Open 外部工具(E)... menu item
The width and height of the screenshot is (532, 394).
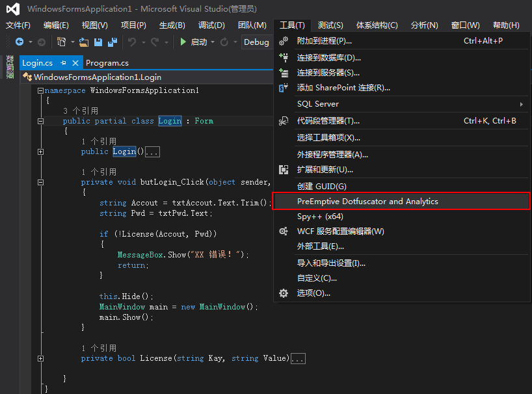[x=401, y=246]
